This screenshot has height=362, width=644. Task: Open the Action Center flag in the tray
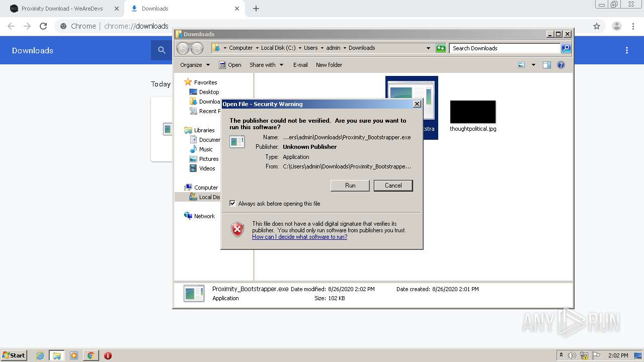596,355
